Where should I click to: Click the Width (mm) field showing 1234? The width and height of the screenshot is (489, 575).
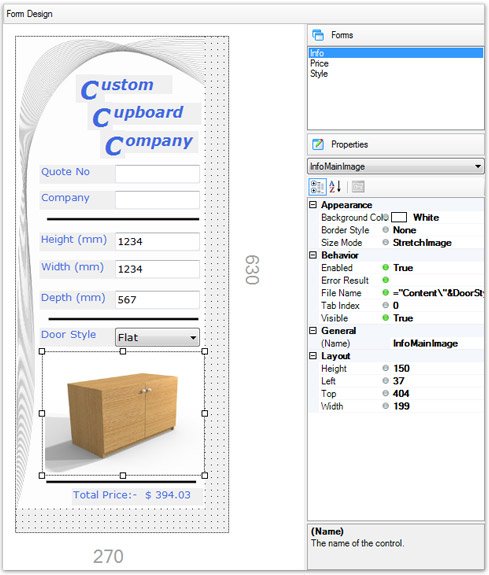tap(157, 269)
